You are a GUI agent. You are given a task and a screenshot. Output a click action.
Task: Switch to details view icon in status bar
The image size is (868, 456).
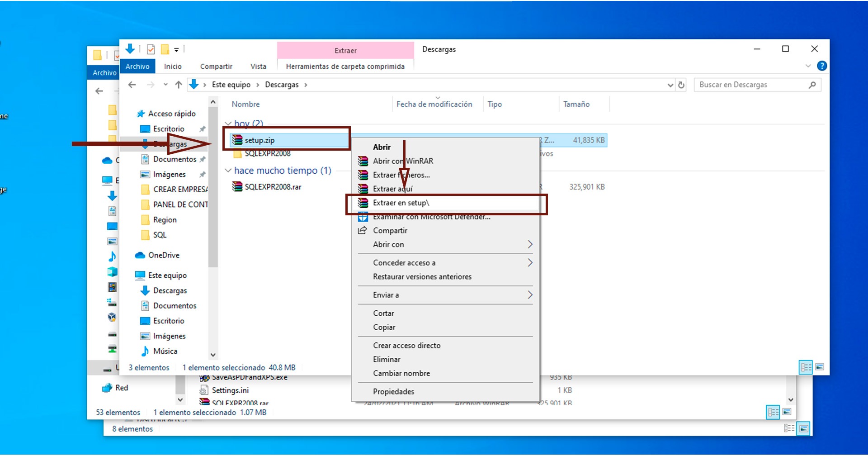click(806, 367)
